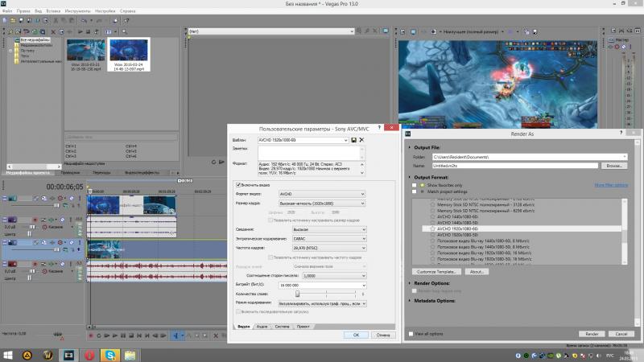This screenshot has width=644, height=362.
Task: Toggle the Включить видео checkbox
Action: click(238, 185)
